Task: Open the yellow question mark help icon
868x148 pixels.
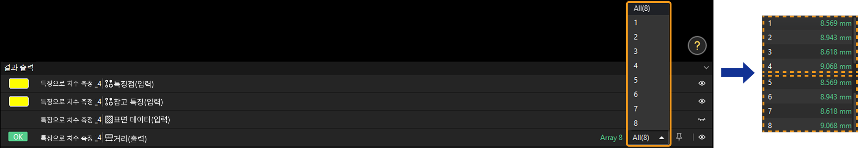Action: [x=697, y=45]
